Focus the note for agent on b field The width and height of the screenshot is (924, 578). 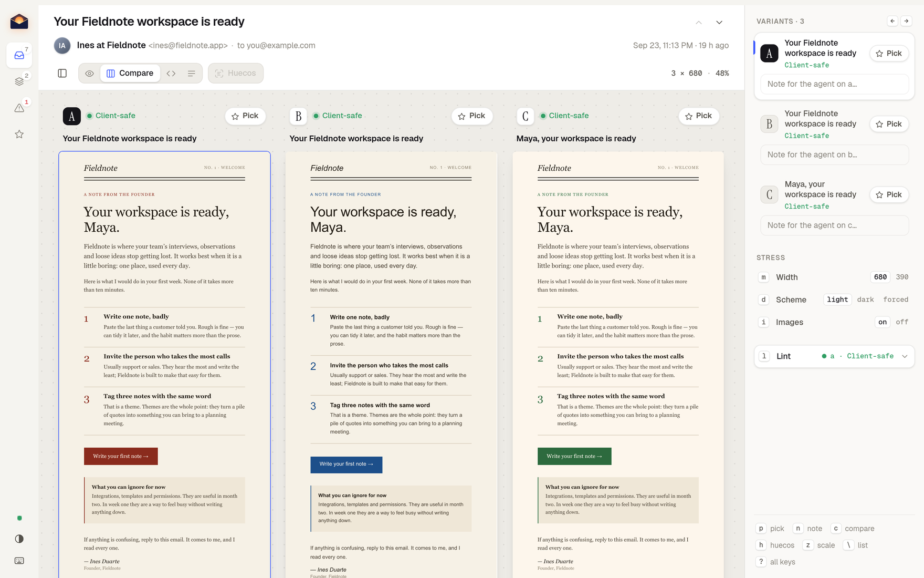(835, 155)
